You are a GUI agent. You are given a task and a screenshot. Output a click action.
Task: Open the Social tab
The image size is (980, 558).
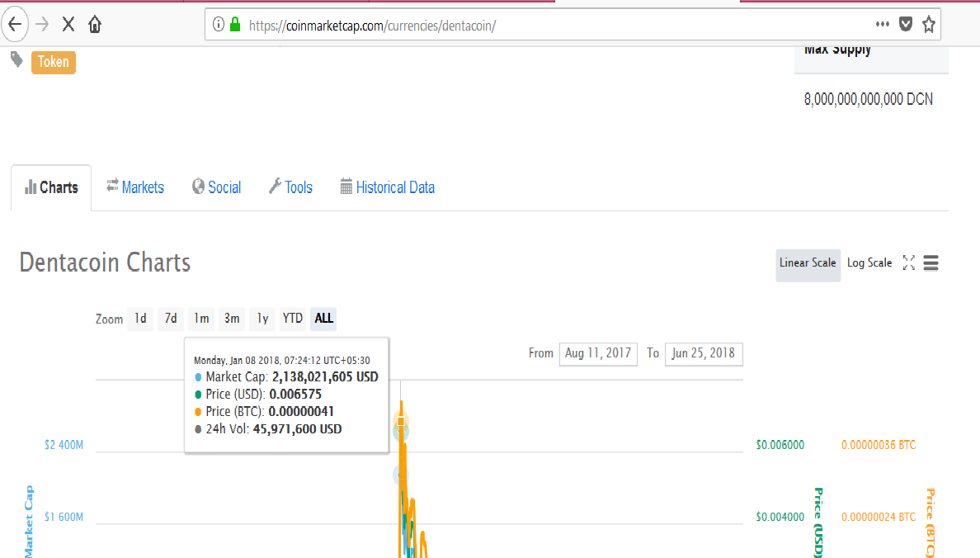[x=216, y=187]
